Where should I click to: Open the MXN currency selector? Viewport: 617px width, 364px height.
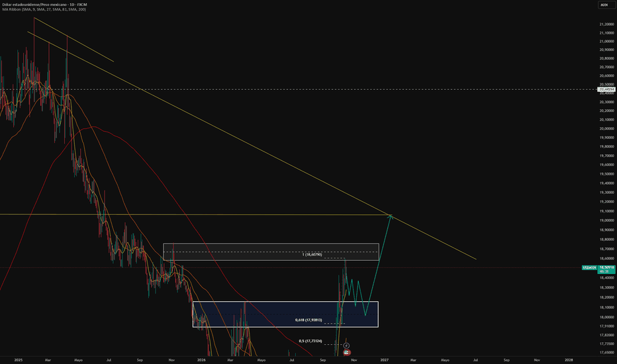[x=604, y=5]
